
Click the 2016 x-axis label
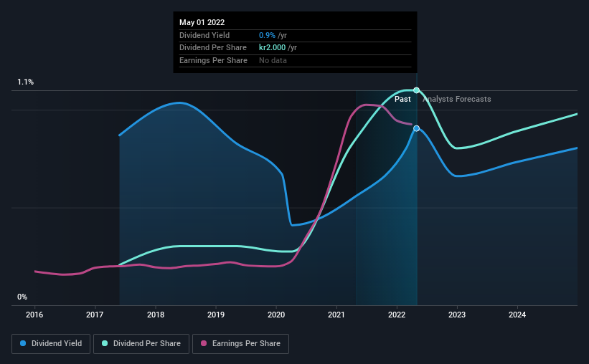34,315
